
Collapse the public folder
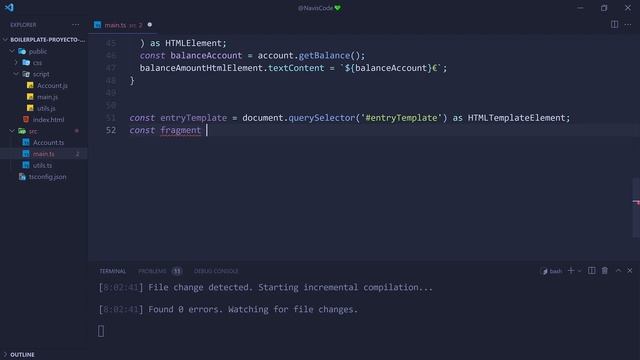pos(12,51)
